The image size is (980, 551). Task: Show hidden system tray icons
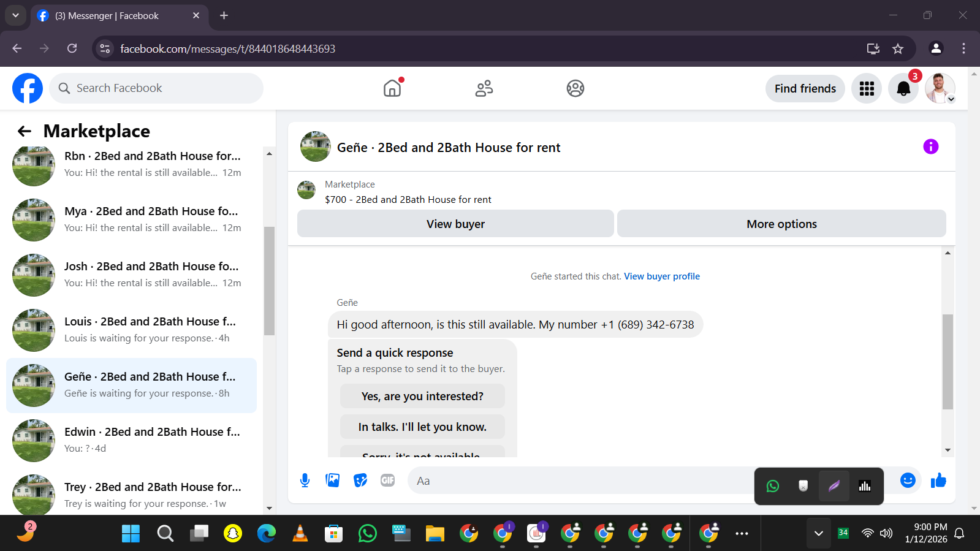pos(818,533)
